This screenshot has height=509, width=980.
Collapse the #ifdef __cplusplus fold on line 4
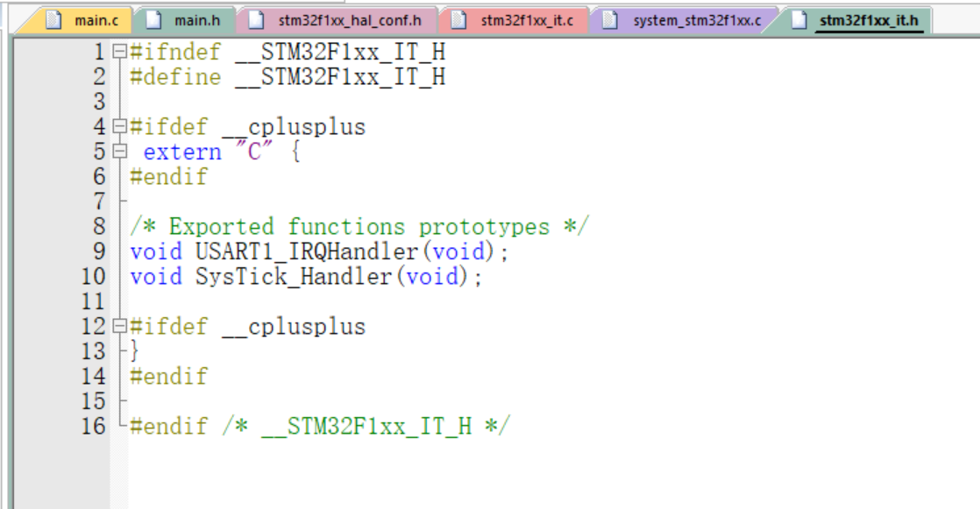(x=119, y=126)
